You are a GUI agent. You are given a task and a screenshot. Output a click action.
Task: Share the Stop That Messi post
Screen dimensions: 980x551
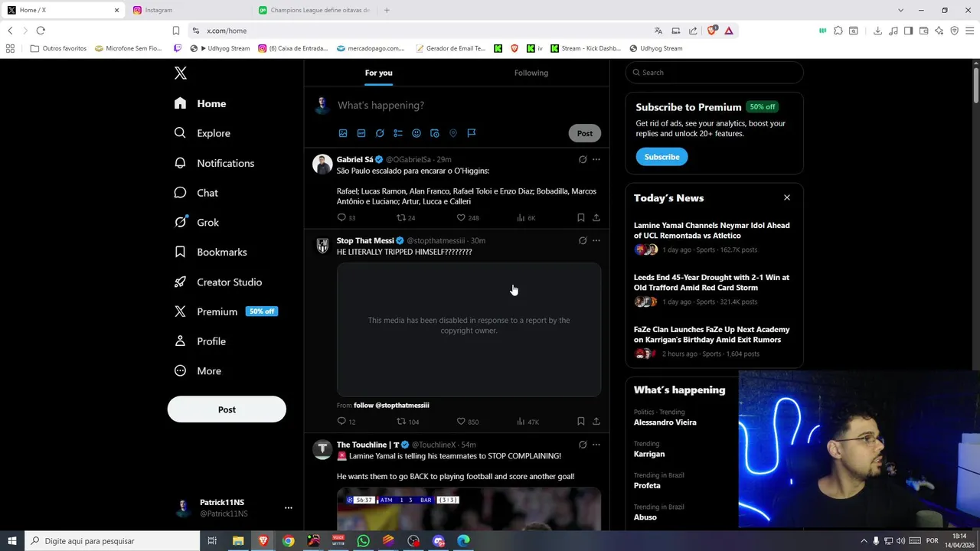pos(596,422)
